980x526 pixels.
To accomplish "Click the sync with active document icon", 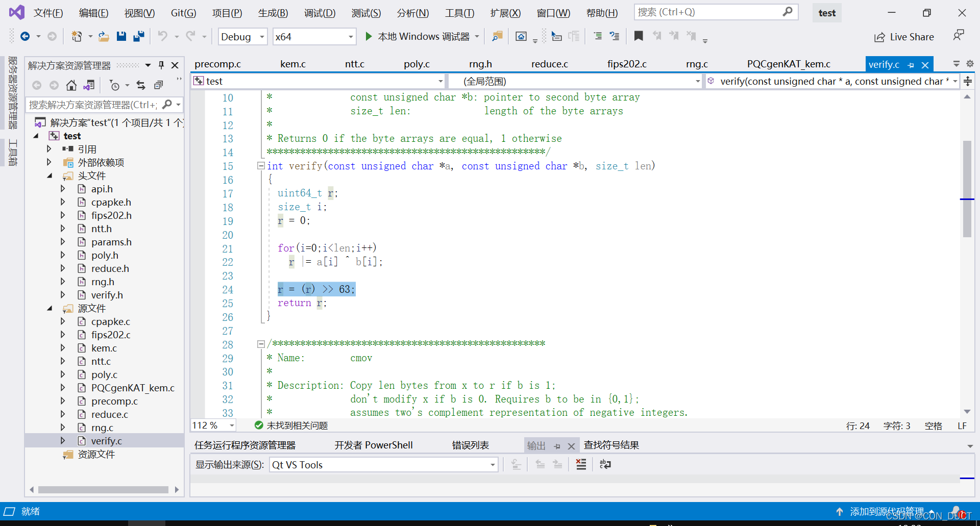I will tap(141, 85).
